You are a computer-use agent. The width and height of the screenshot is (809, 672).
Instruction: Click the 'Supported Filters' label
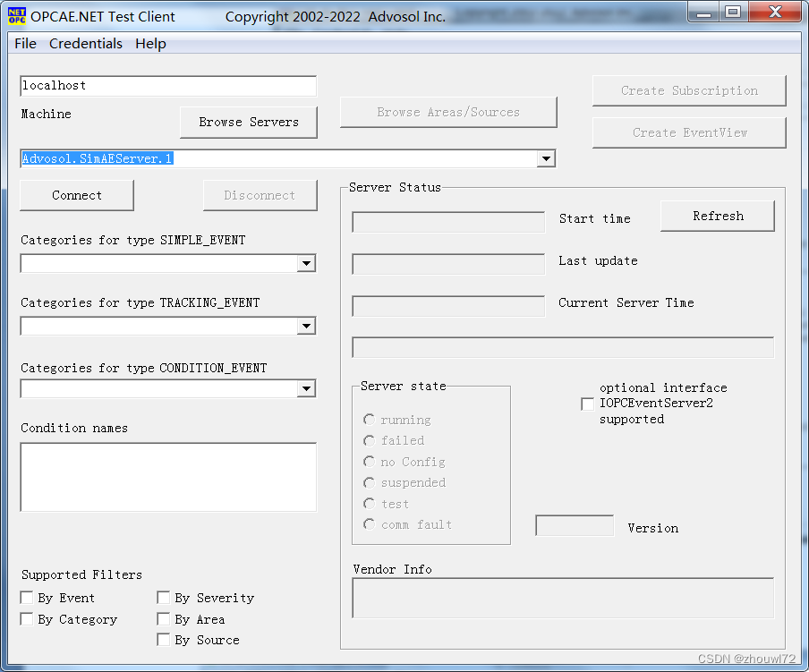(81, 574)
